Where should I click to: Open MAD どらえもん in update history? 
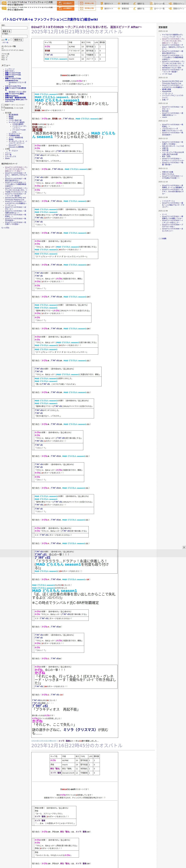coord(168,174)
